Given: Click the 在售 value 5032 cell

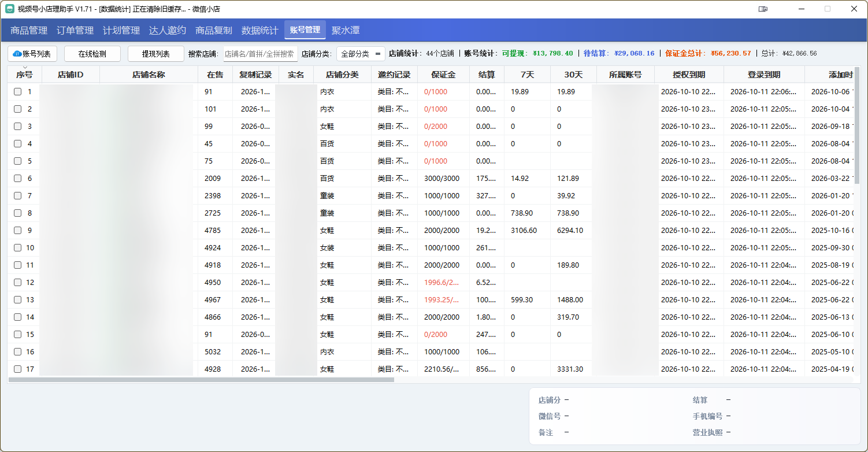Looking at the screenshot, I should tap(213, 351).
